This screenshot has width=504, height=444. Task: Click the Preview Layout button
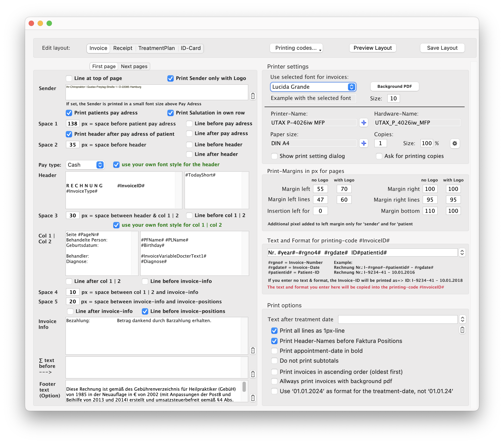pyautogui.click(x=372, y=48)
